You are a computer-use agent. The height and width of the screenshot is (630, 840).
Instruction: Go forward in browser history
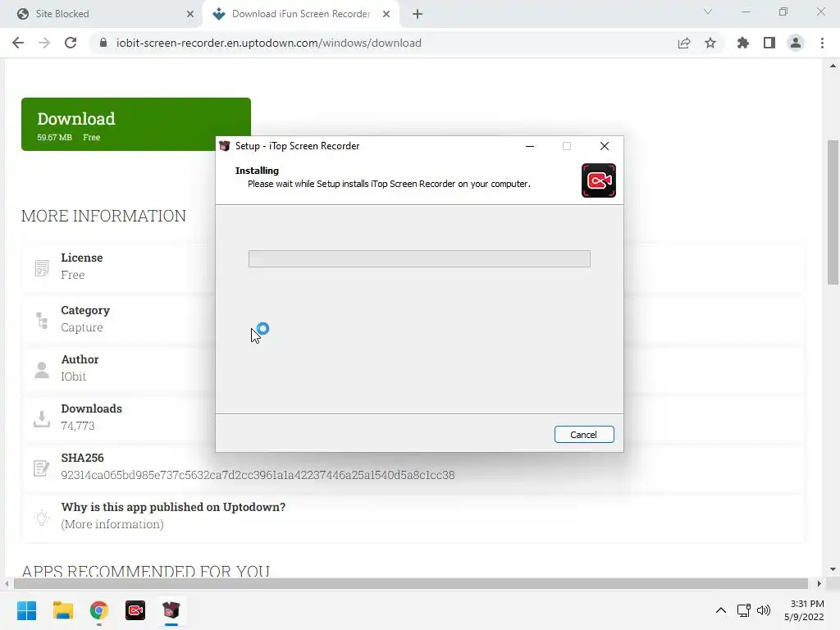click(x=44, y=43)
